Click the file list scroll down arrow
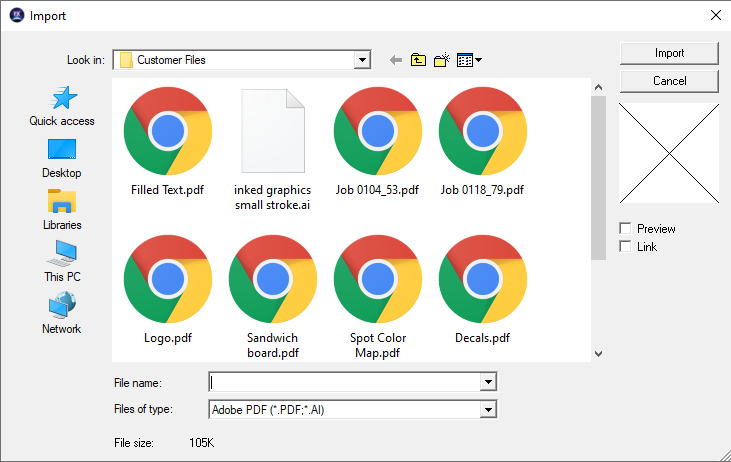Viewport: 731px width, 462px height. click(598, 353)
